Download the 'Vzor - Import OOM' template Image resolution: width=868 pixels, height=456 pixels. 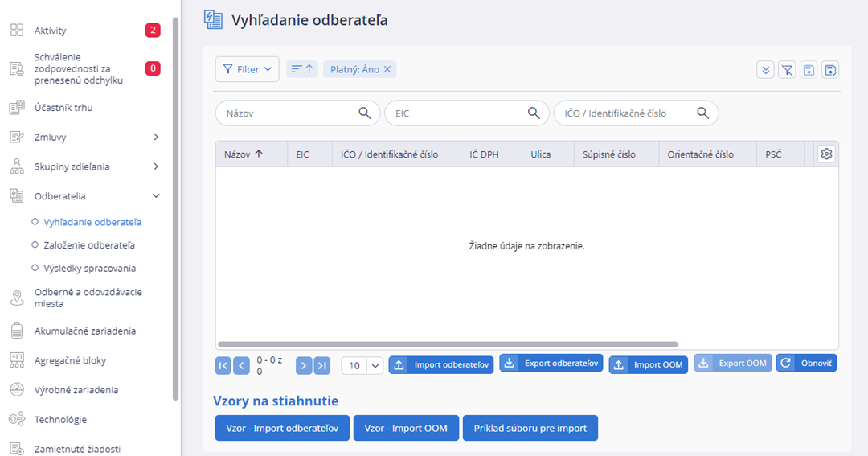(x=406, y=428)
